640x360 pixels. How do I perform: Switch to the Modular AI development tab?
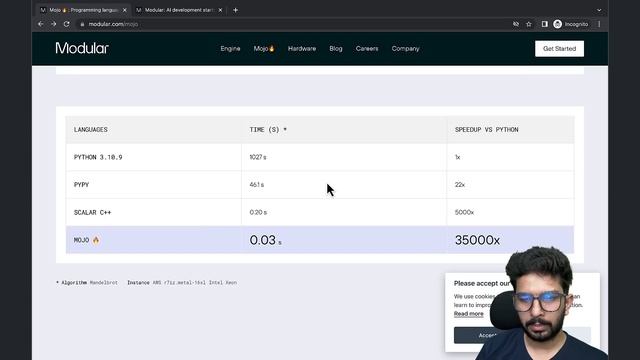point(179,10)
